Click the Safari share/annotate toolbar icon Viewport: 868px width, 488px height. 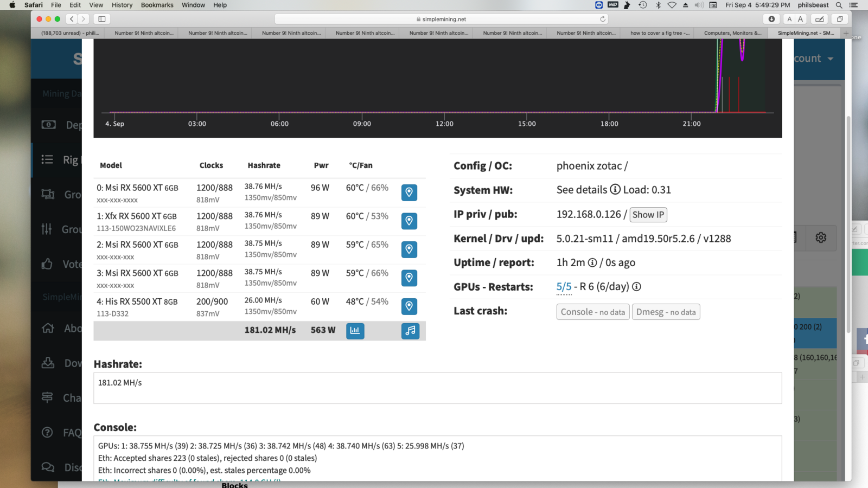[x=820, y=19]
